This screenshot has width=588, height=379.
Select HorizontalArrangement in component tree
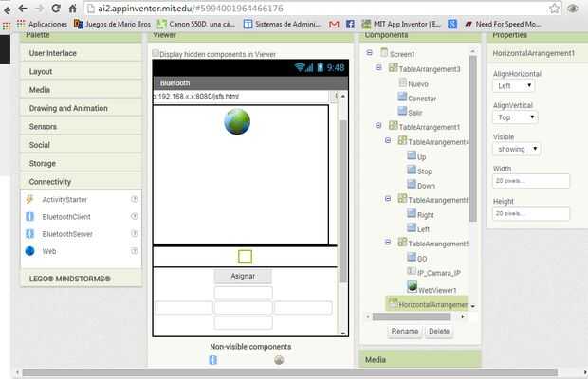429,304
